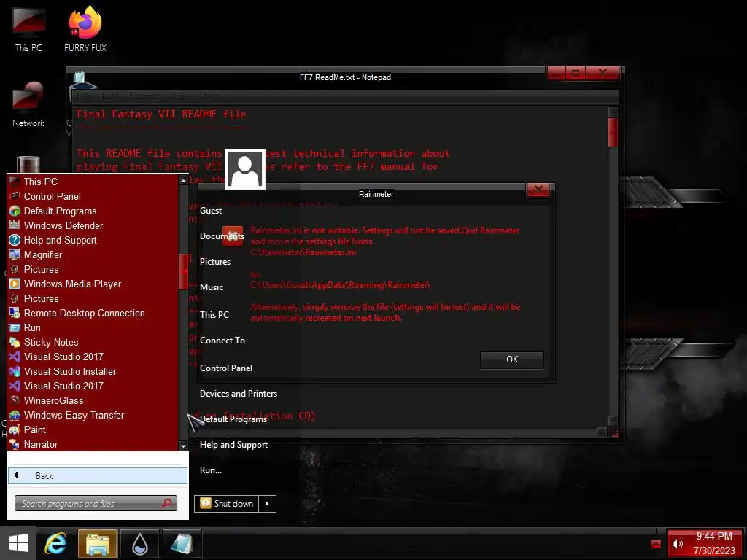
Task: Show hidden tray icons
Action: [656, 544]
